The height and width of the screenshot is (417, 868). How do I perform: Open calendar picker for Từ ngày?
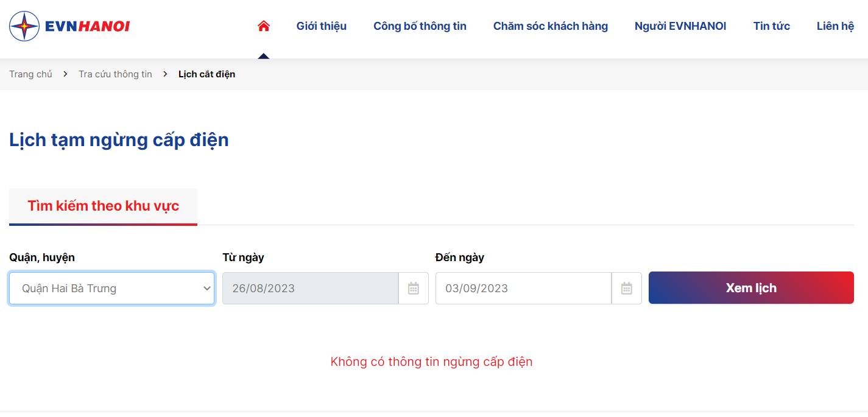tap(414, 289)
